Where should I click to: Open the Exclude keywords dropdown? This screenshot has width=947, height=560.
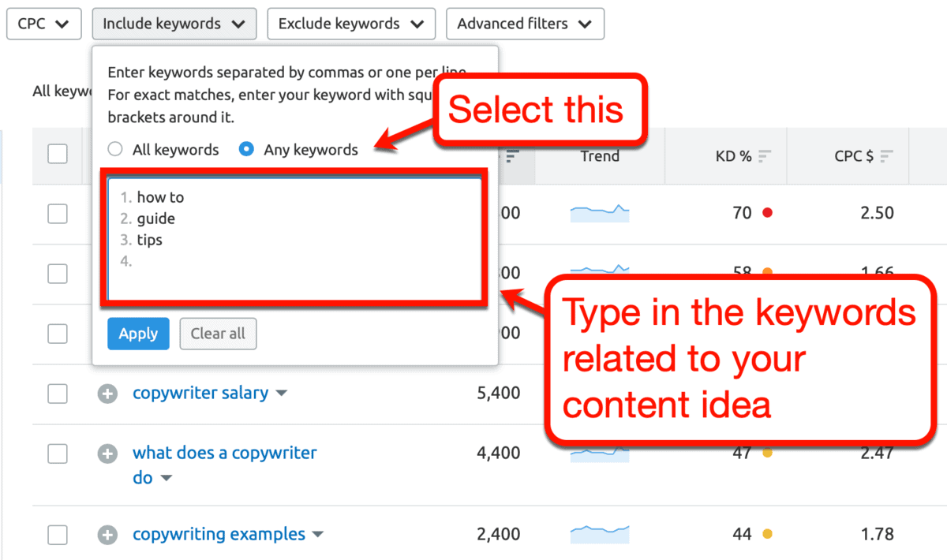[351, 24]
